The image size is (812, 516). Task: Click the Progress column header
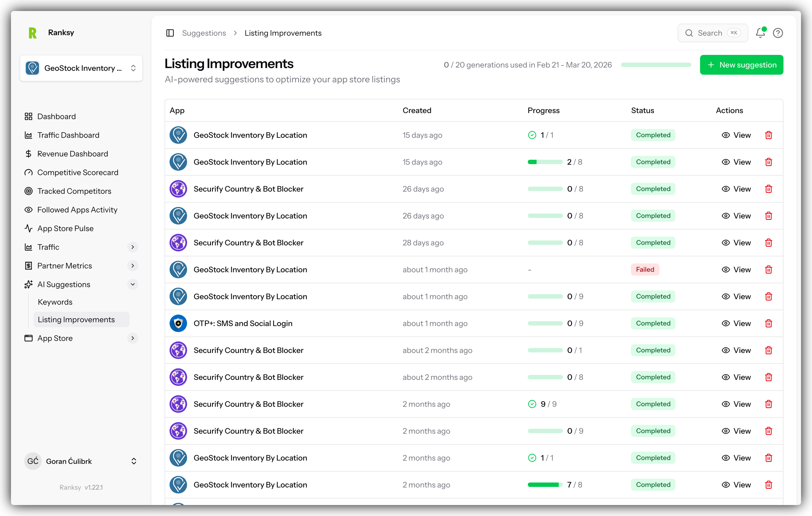tap(543, 110)
